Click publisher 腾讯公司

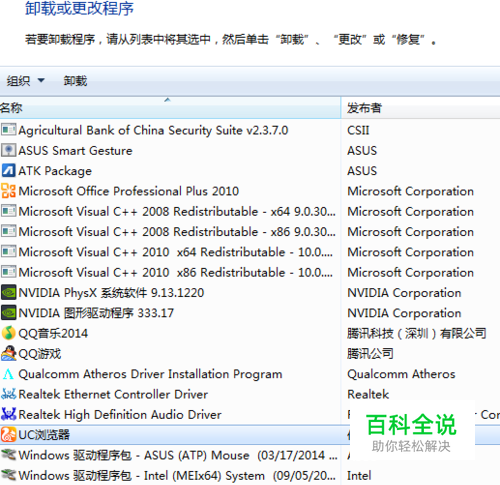tap(370, 354)
